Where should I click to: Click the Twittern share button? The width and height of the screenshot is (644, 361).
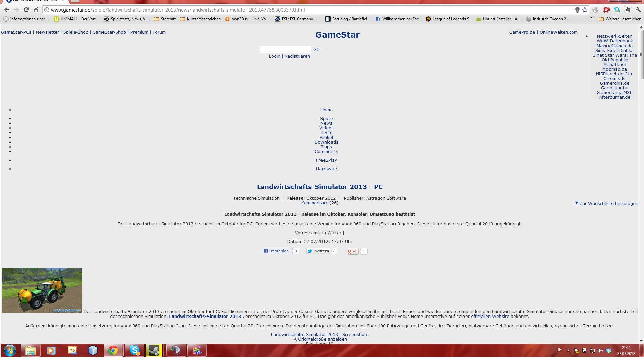pyautogui.click(x=318, y=251)
